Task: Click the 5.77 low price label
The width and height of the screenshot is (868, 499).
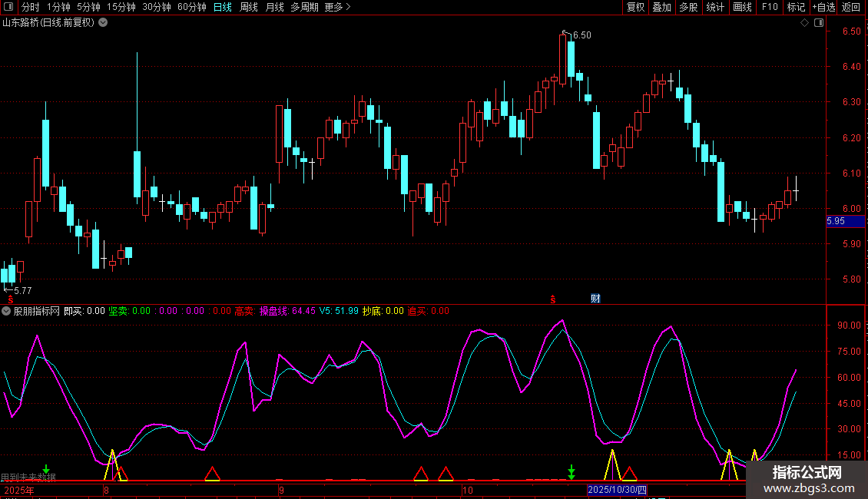Action: click(23, 290)
